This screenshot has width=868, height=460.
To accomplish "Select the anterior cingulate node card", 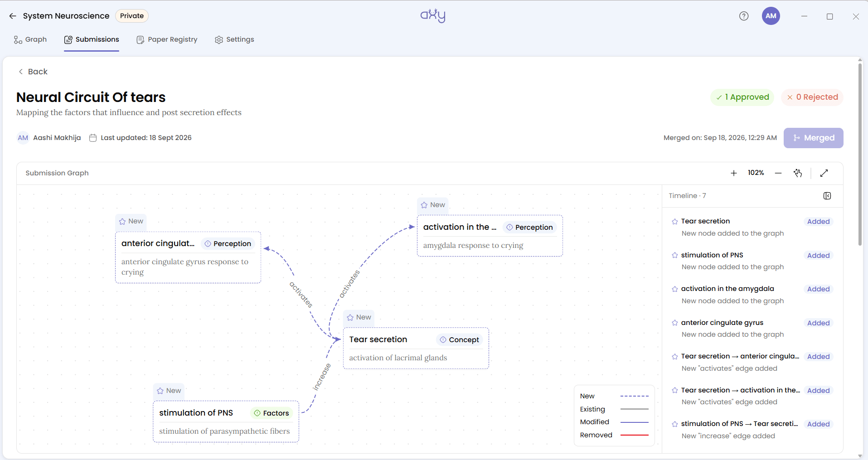I will pos(188,257).
